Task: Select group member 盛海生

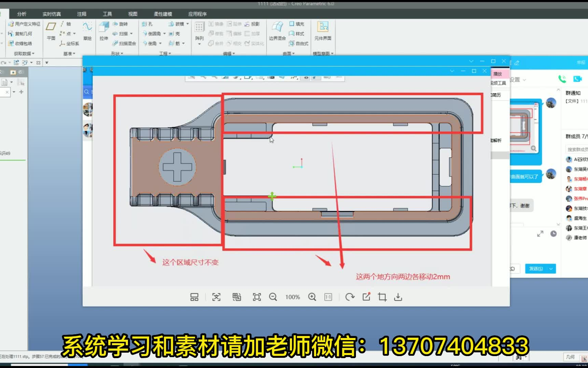Action: pos(577,218)
